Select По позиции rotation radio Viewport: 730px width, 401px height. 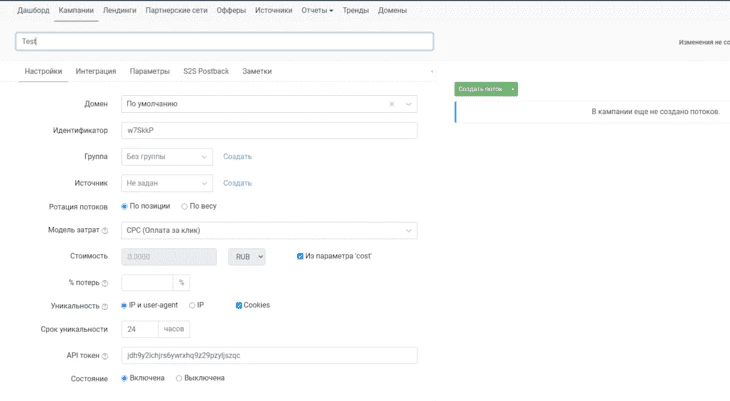click(x=124, y=206)
